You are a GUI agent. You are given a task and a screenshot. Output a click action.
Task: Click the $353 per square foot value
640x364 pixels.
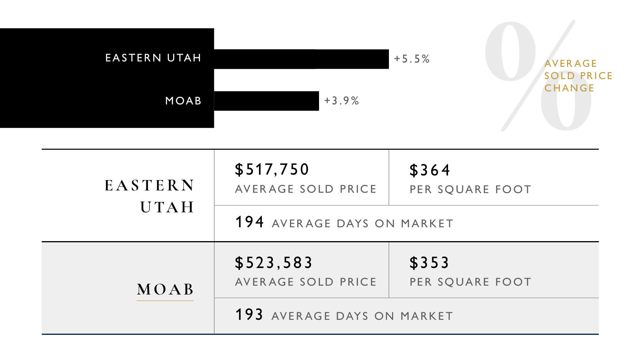[429, 263]
